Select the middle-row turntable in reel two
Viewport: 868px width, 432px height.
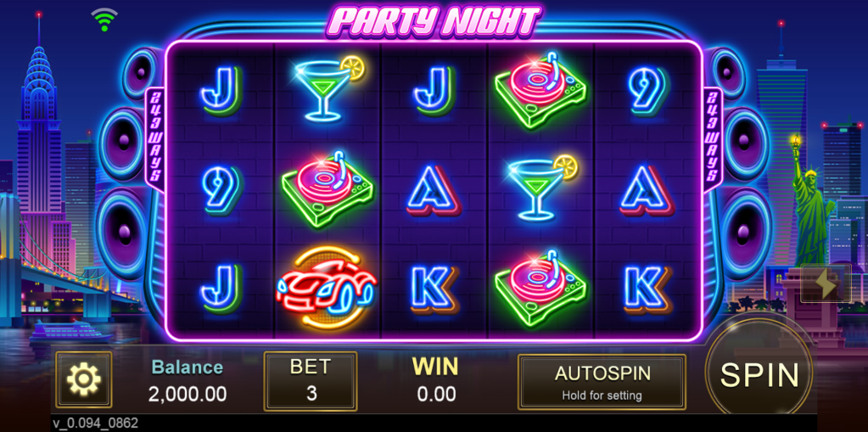(328, 188)
